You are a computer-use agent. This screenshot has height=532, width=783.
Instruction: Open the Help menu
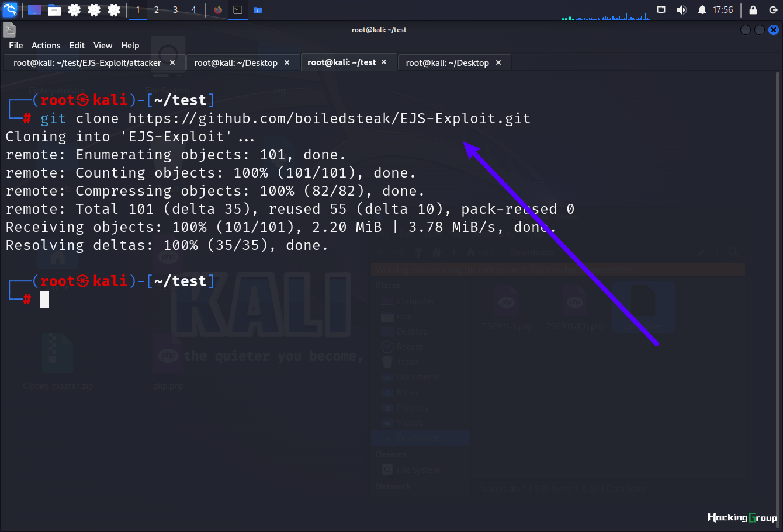coord(130,46)
